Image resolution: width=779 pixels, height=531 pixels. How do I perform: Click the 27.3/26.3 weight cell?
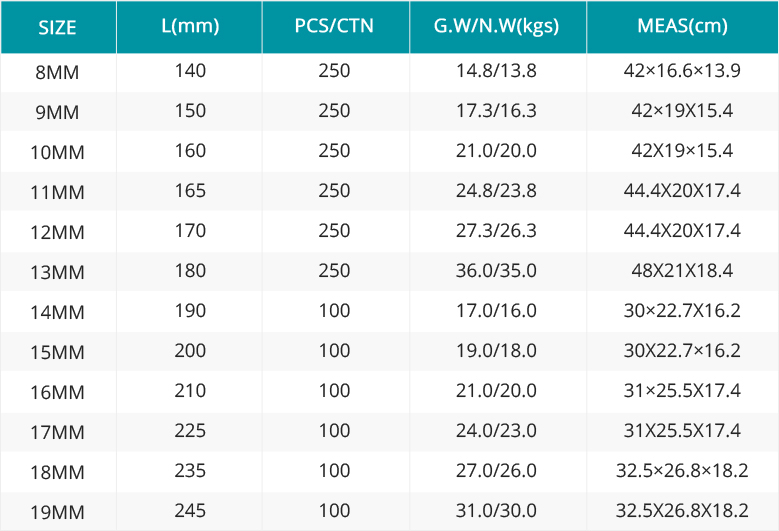tap(498, 231)
